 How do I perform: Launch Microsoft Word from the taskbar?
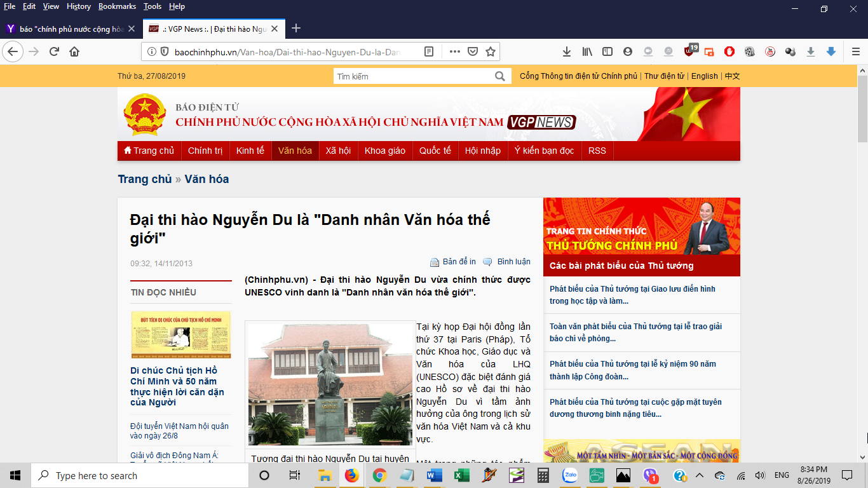tap(435, 475)
